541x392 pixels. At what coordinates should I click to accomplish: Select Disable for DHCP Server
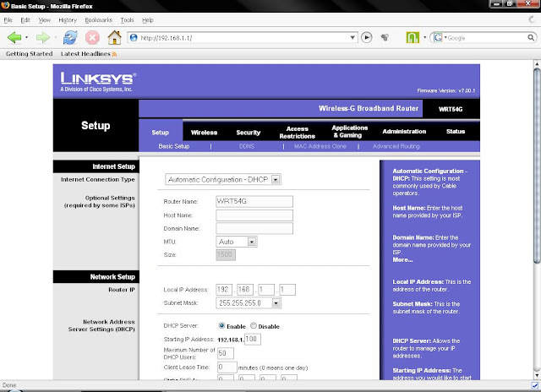click(x=253, y=326)
